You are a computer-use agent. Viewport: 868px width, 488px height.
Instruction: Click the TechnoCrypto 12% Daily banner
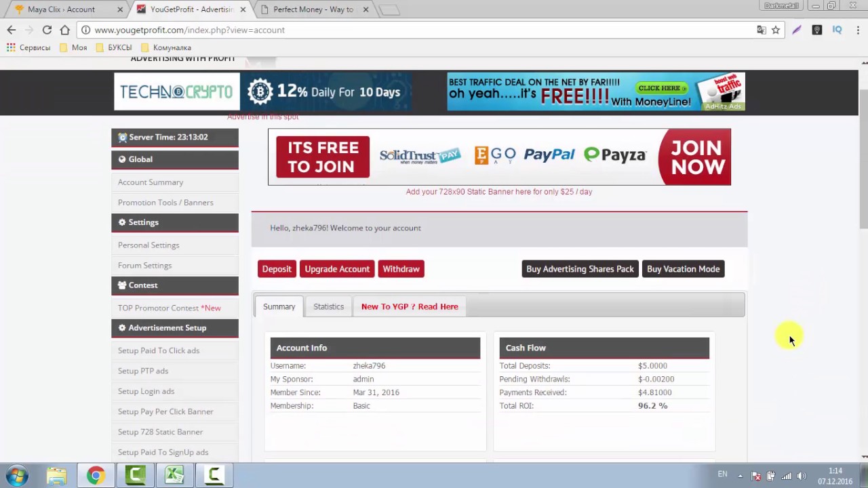pyautogui.click(x=262, y=91)
